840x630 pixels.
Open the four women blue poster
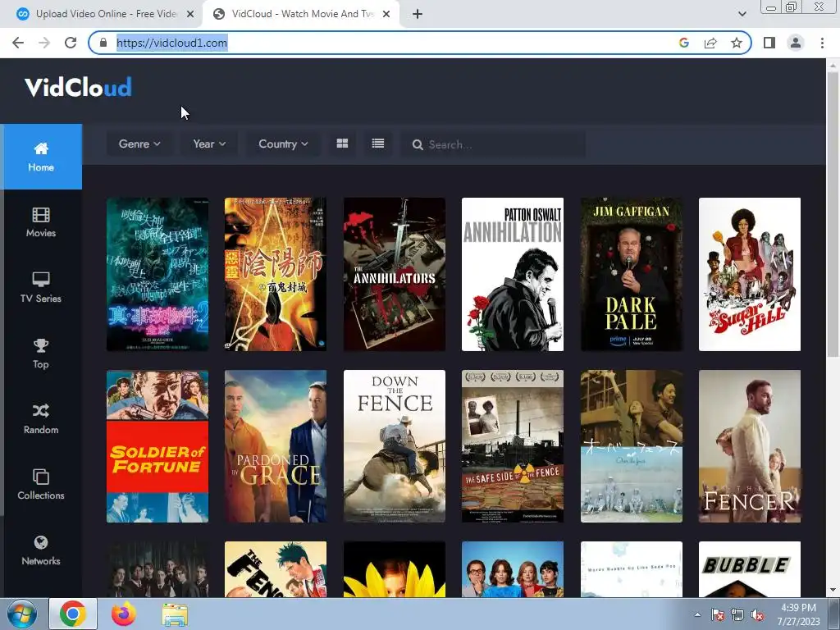click(x=513, y=569)
